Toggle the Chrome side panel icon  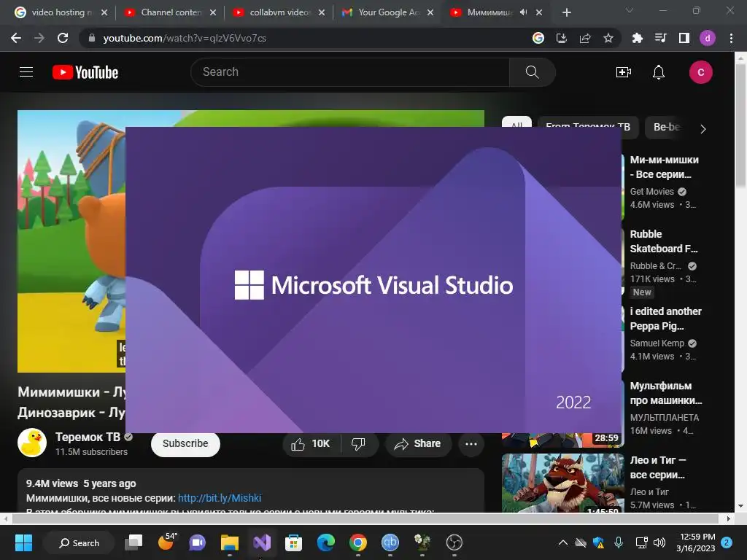tap(684, 38)
